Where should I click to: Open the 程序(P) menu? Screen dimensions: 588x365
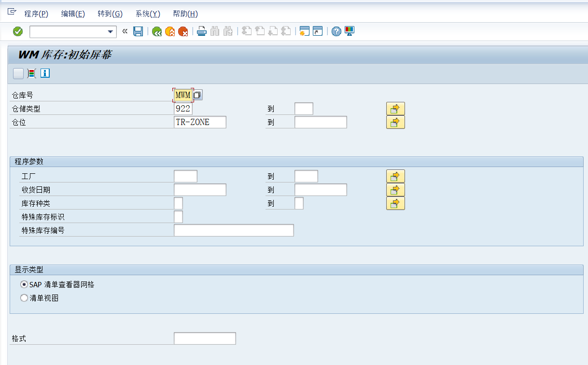[x=36, y=14]
